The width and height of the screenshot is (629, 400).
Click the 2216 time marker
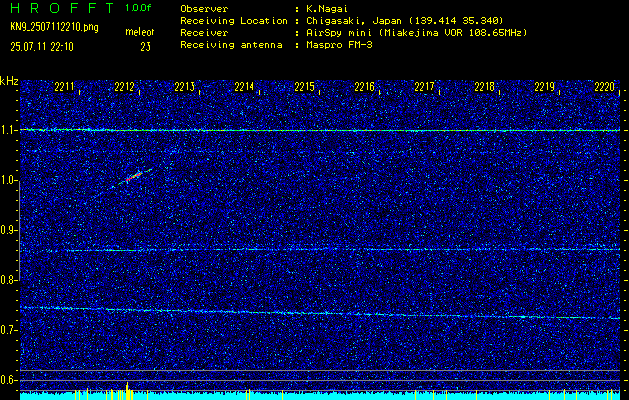[365, 87]
